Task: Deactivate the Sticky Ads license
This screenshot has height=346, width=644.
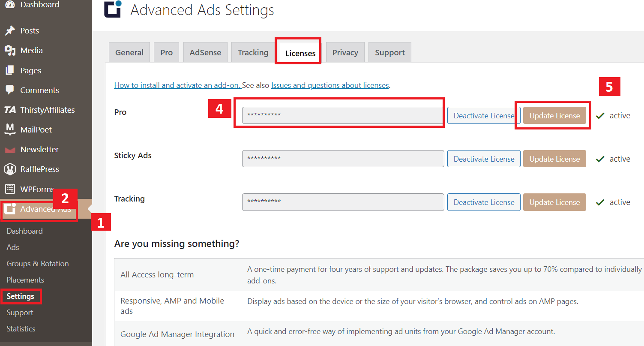Action: coord(483,159)
